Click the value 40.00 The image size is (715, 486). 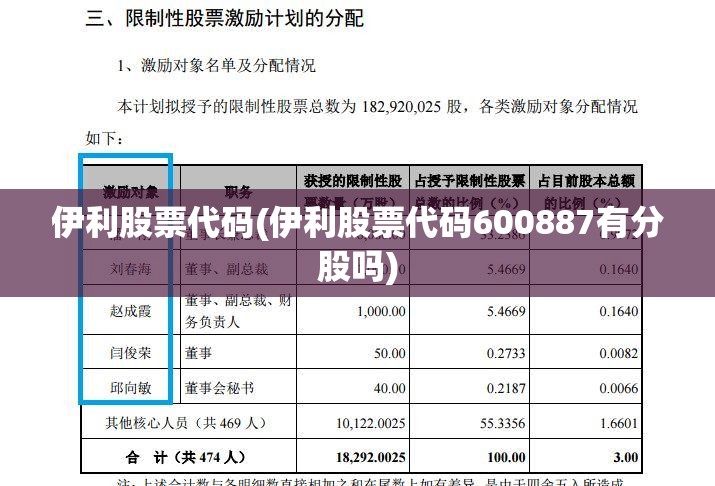pos(390,388)
